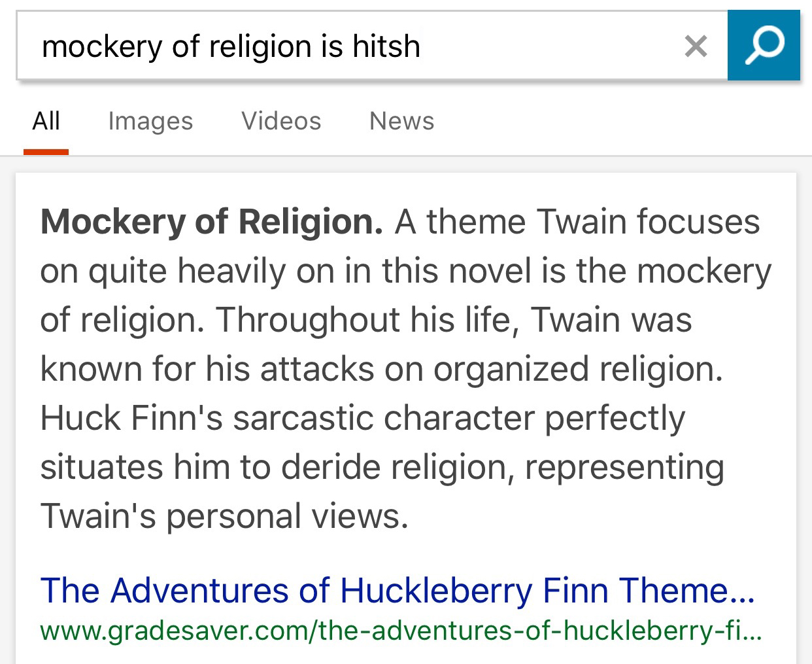This screenshot has width=812, height=664.
Task: Click the phrase Twain's personal views
Action: (224, 516)
